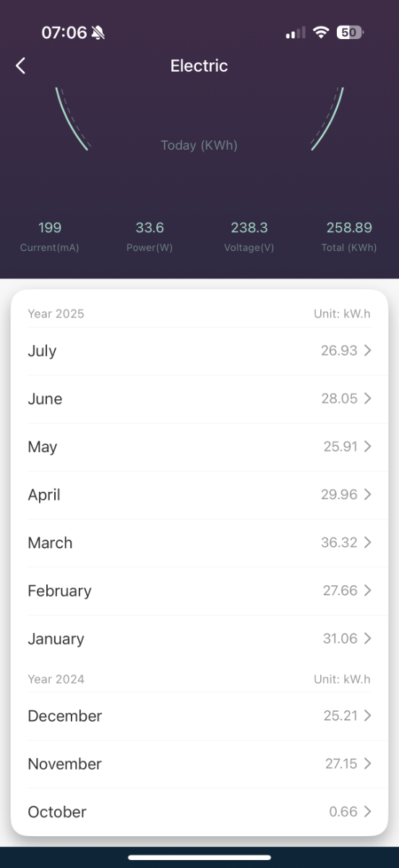
Task: Tap the silent mode bell icon
Action: pyautogui.click(x=98, y=33)
